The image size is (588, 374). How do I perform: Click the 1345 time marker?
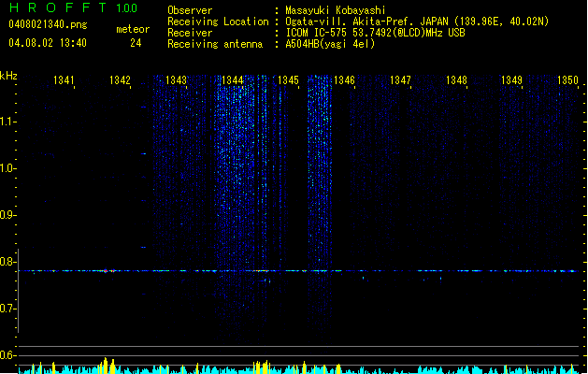[x=288, y=80]
